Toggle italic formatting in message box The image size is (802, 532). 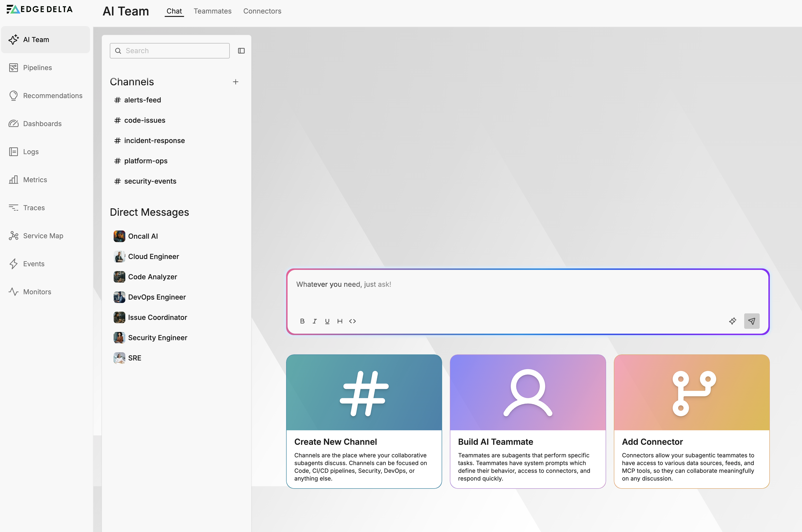point(315,321)
